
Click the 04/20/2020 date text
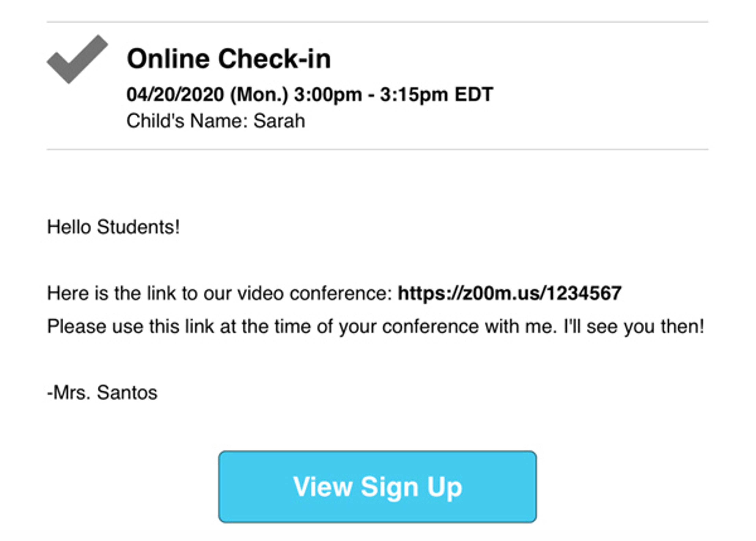(175, 94)
